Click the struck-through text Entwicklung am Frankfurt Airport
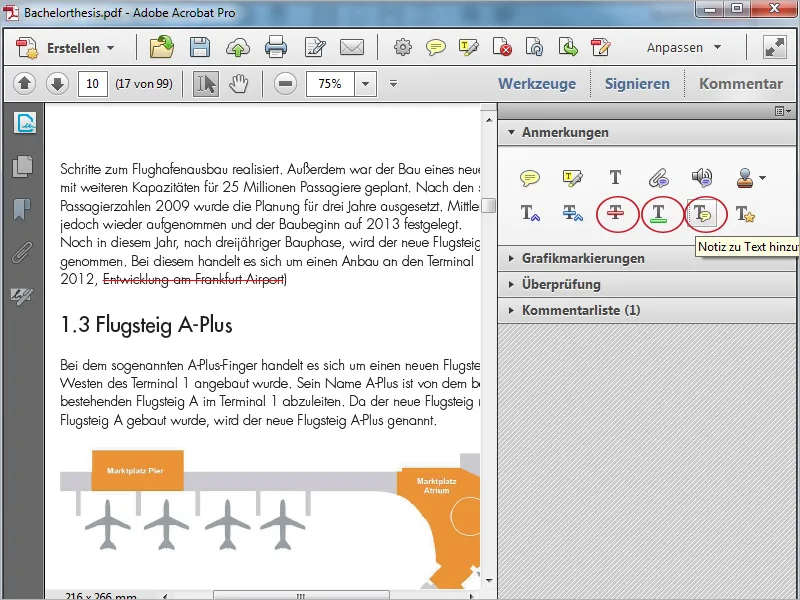 pyautogui.click(x=194, y=279)
